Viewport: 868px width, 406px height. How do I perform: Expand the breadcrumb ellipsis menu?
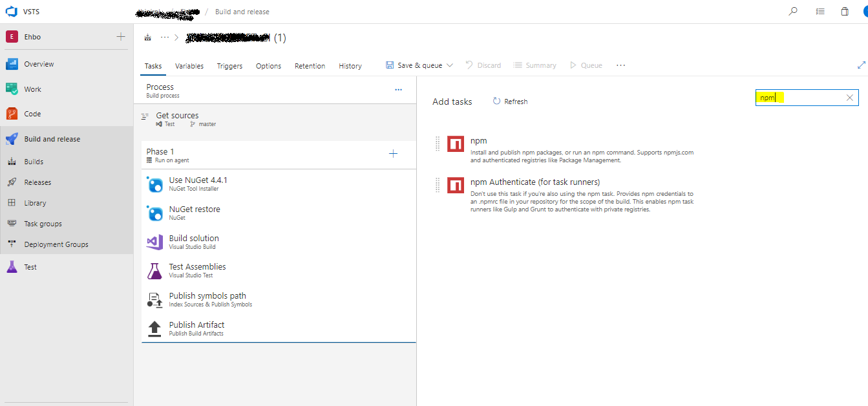point(165,37)
